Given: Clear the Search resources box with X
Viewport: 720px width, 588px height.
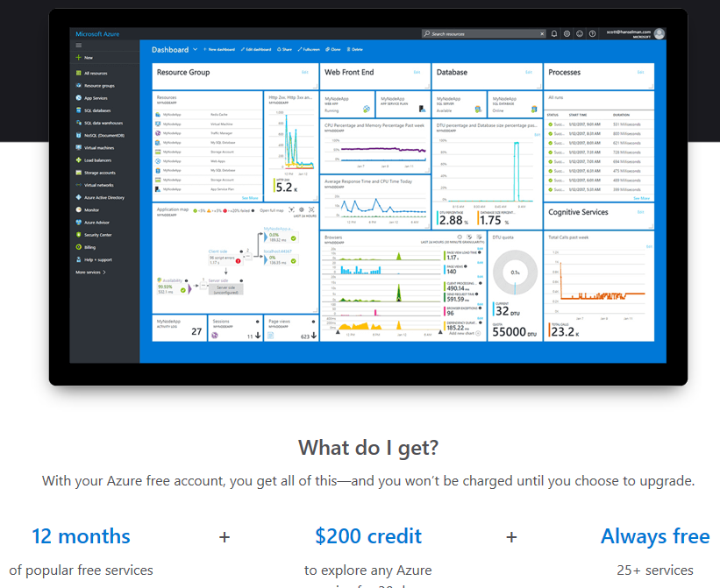Looking at the screenshot, I should [542, 33].
